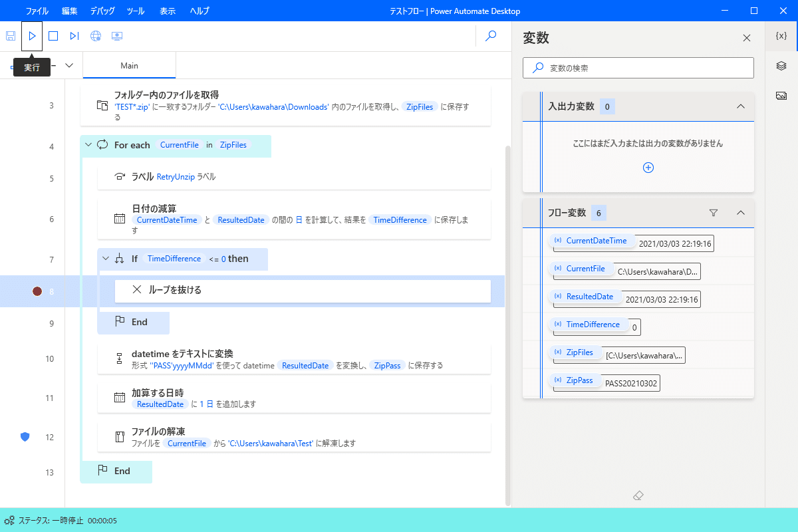Viewport: 798px width, 532px height.
Task: Run next action step icon
Action: 74,36
